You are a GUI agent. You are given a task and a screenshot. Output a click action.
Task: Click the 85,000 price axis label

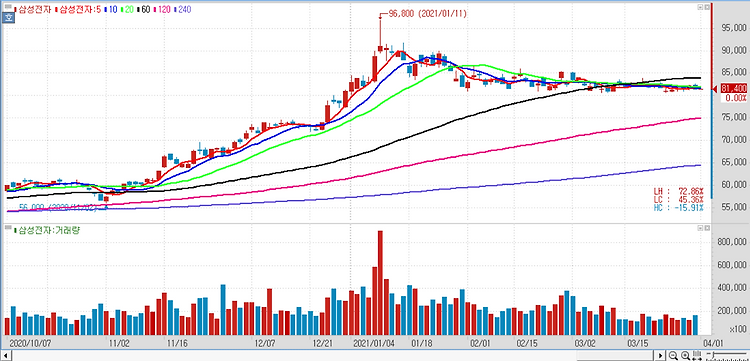click(734, 73)
